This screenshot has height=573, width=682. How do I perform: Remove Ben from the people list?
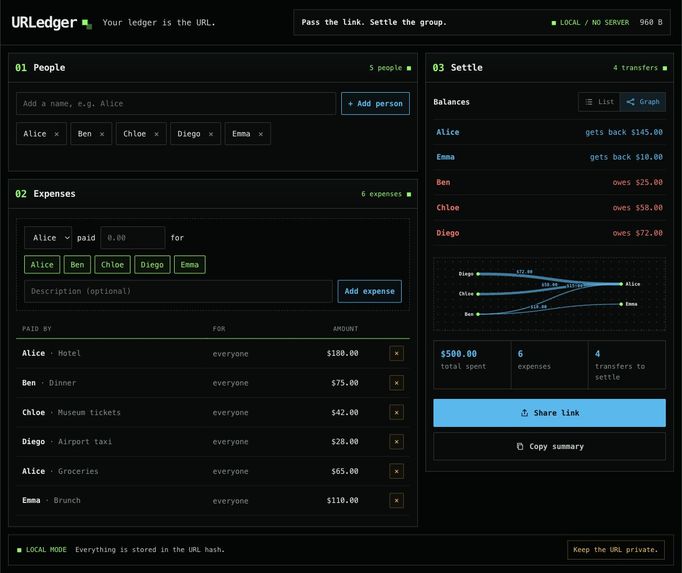tap(102, 134)
